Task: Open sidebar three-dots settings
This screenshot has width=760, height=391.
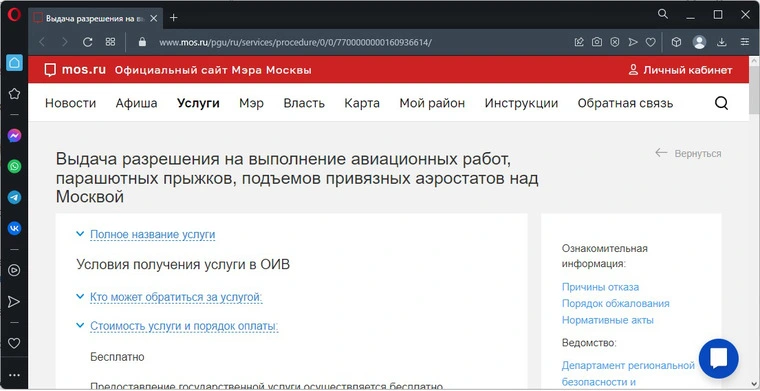Action: (x=14, y=375)
